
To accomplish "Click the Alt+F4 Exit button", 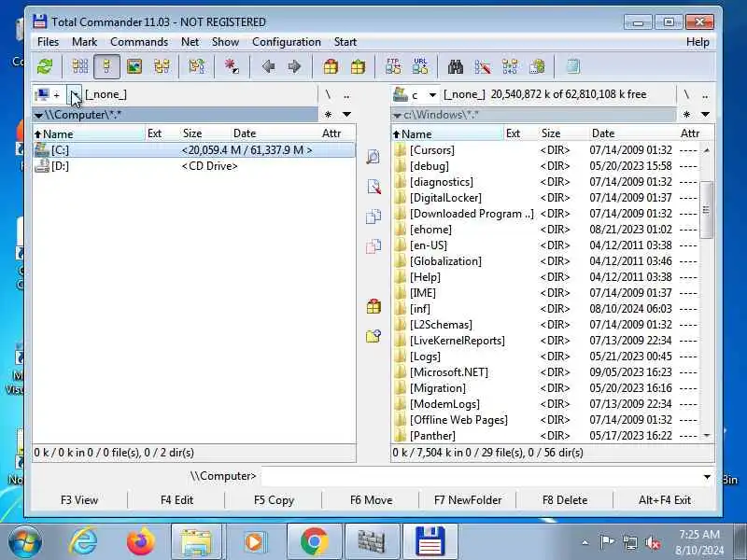I will (x=665, y=500).
